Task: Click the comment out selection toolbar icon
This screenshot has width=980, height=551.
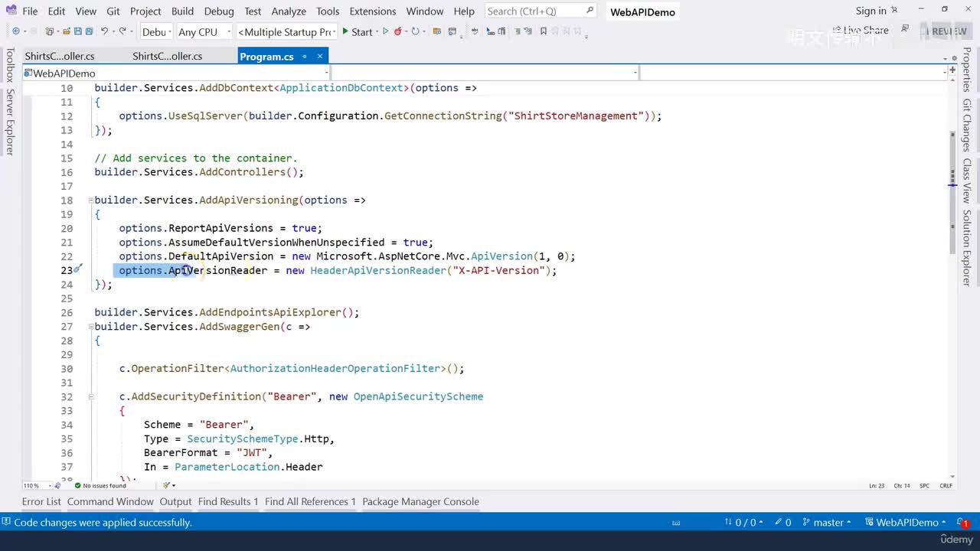Action: pyautogui.click(x=518, y=31)
